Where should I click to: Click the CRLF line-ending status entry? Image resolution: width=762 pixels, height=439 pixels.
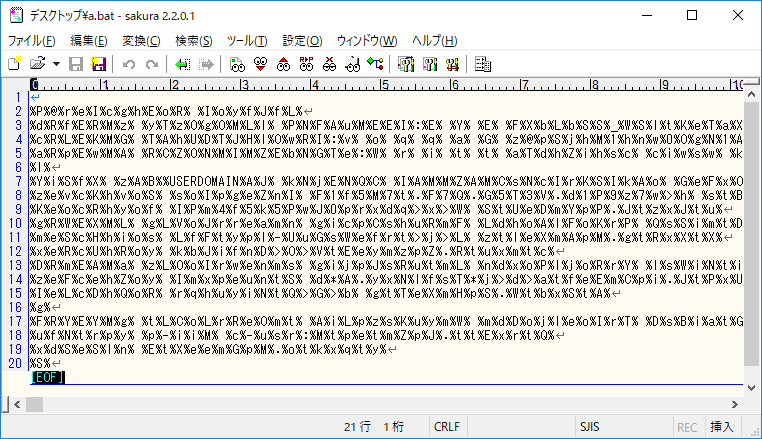447,427
